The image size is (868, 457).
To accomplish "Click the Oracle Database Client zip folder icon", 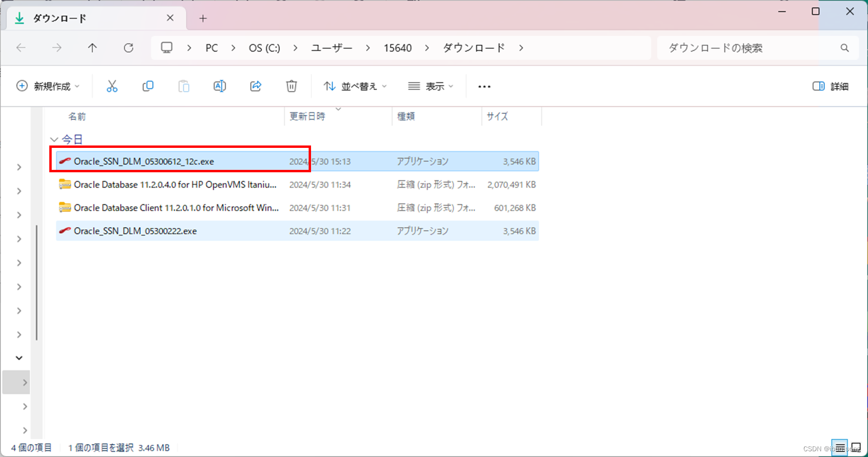I will point(65,208).
